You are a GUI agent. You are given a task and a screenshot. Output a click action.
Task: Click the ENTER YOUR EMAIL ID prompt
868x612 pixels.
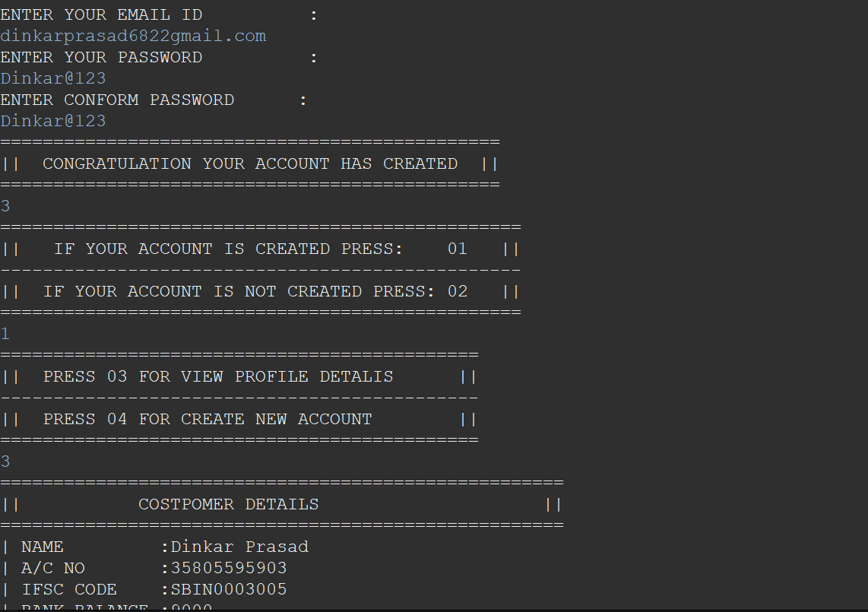coord(101,15)
